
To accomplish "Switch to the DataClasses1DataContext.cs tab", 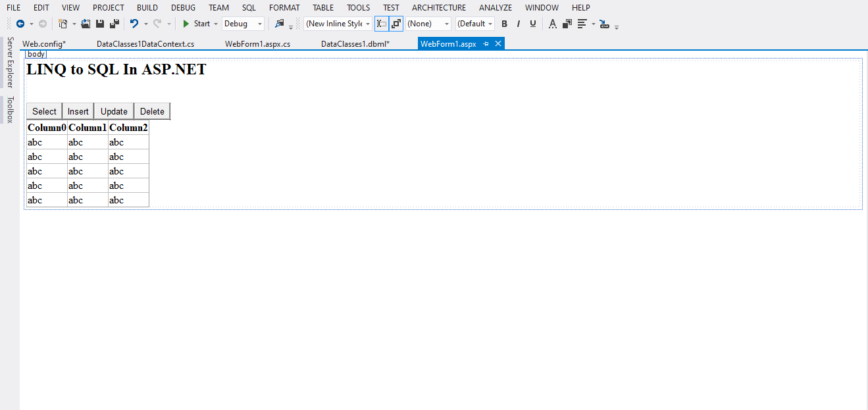I will pyautogui.click(x=145, y=44).
